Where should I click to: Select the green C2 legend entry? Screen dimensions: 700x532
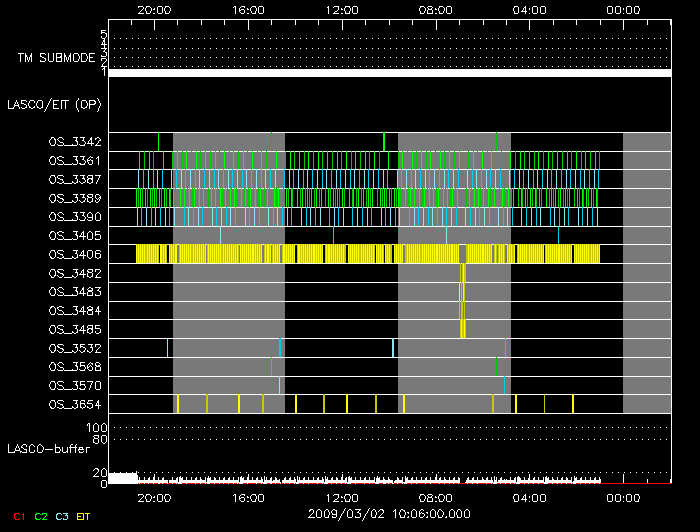click(x=41, y=515)
